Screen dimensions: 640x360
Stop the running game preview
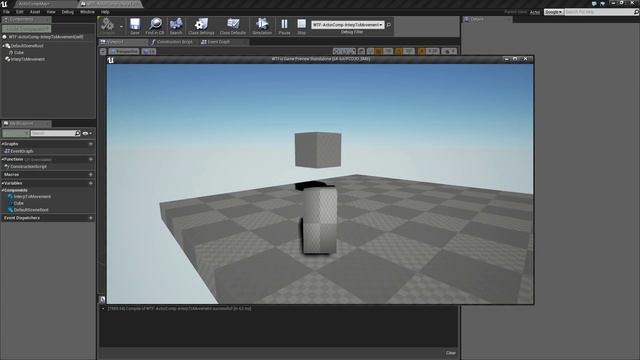pos(301,26)
